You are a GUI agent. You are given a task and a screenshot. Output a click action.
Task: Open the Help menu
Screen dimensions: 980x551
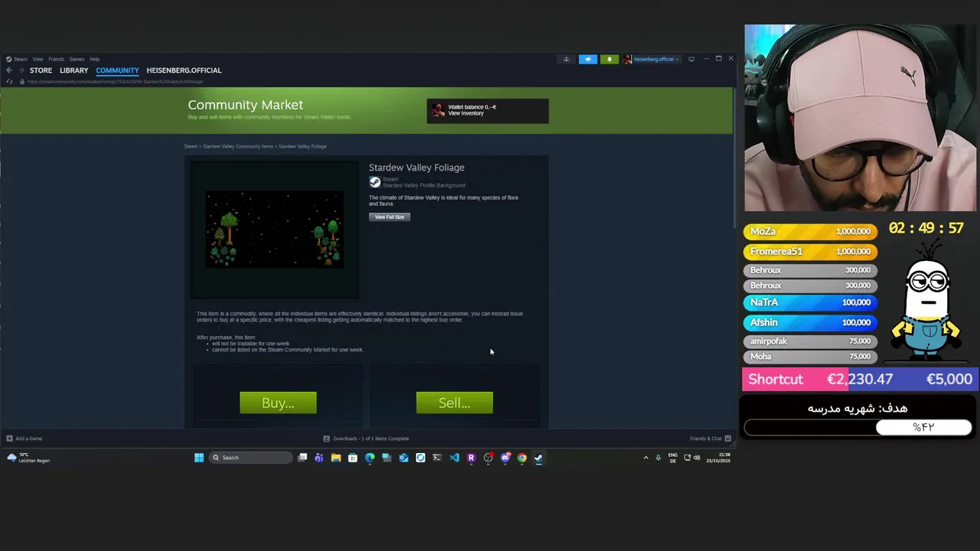(x=94, y=59)
